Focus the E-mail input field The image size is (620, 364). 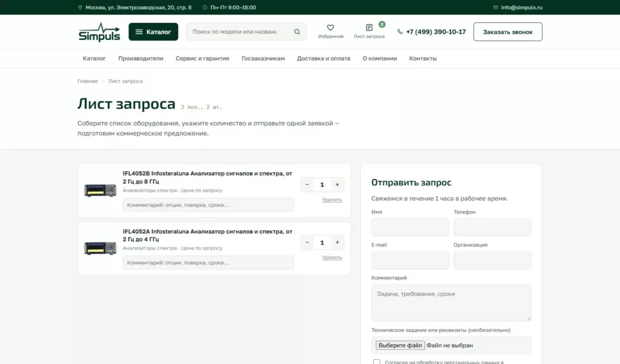coord(410,260)
